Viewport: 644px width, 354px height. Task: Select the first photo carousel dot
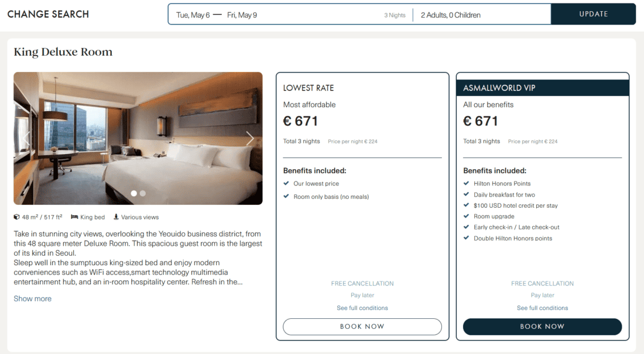(134, 193)
